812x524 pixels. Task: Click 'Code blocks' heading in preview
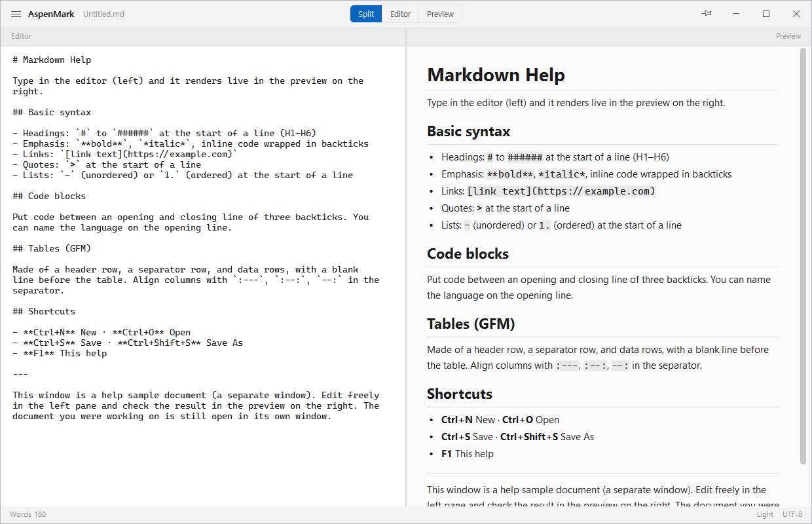[468, 253]
